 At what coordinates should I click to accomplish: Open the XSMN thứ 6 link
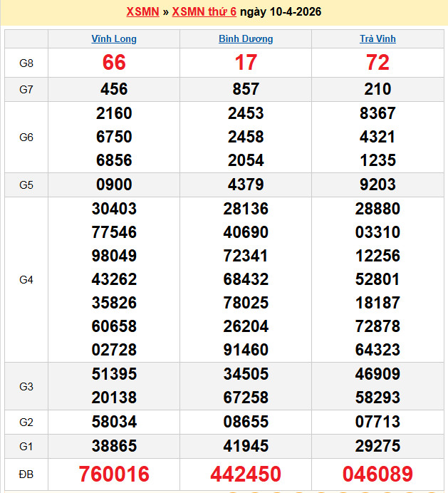point(204,12)
